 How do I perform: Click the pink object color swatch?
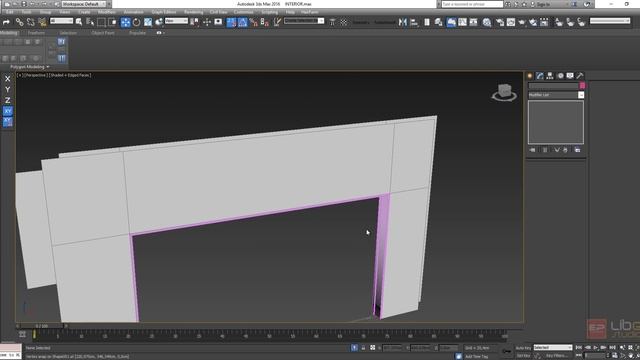point(582,86)
